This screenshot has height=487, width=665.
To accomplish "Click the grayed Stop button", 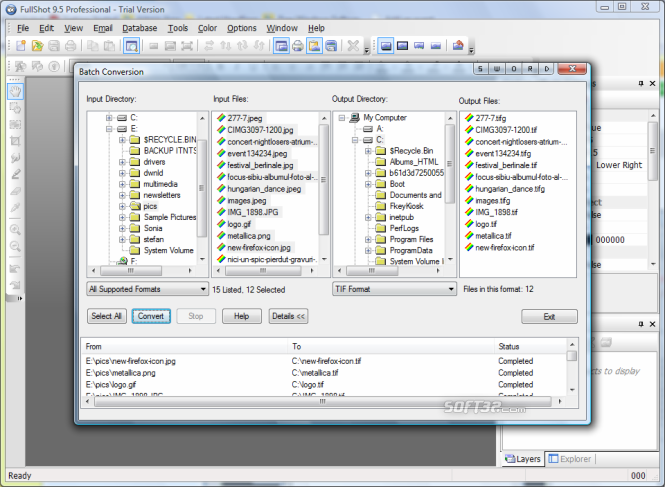I will pos(196,316).
